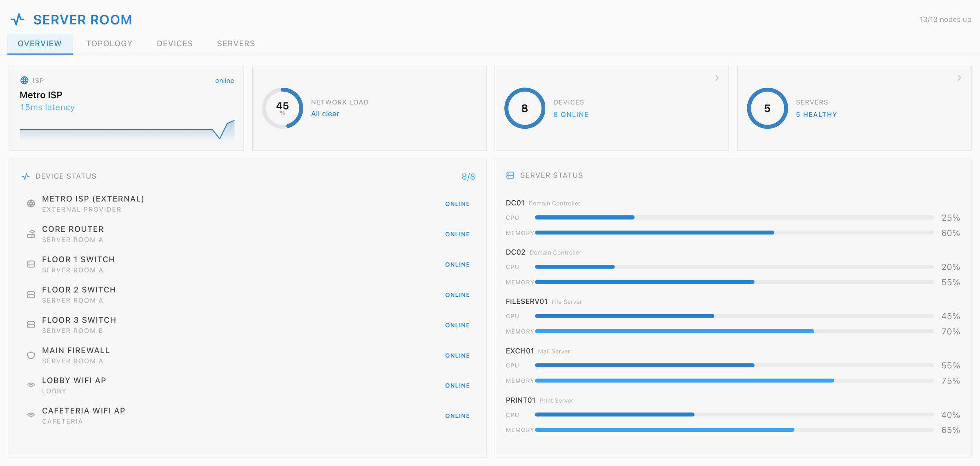Click the Device Status pulse icon
This screenshot has width=980, height=466.
click(x=26, y=176)
